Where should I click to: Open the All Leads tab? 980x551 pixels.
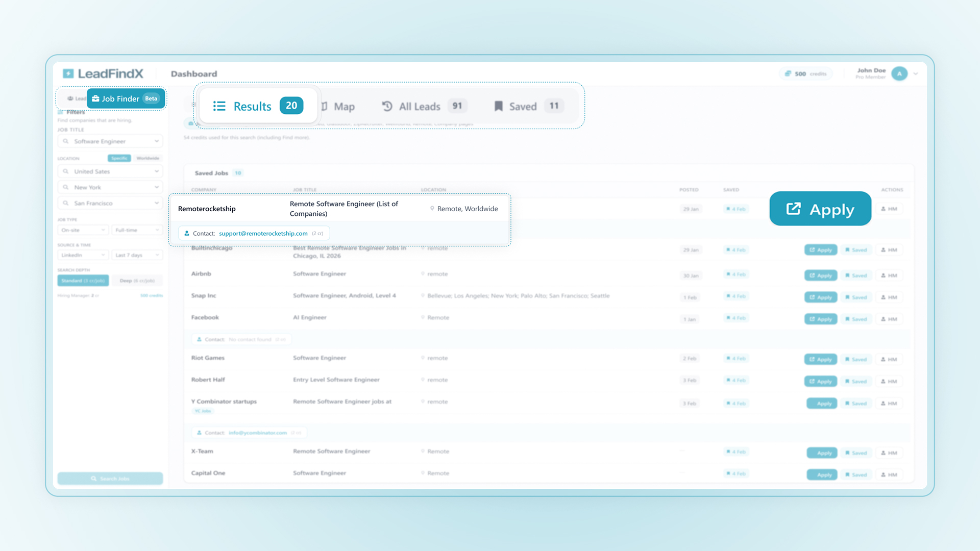[424, 106]
